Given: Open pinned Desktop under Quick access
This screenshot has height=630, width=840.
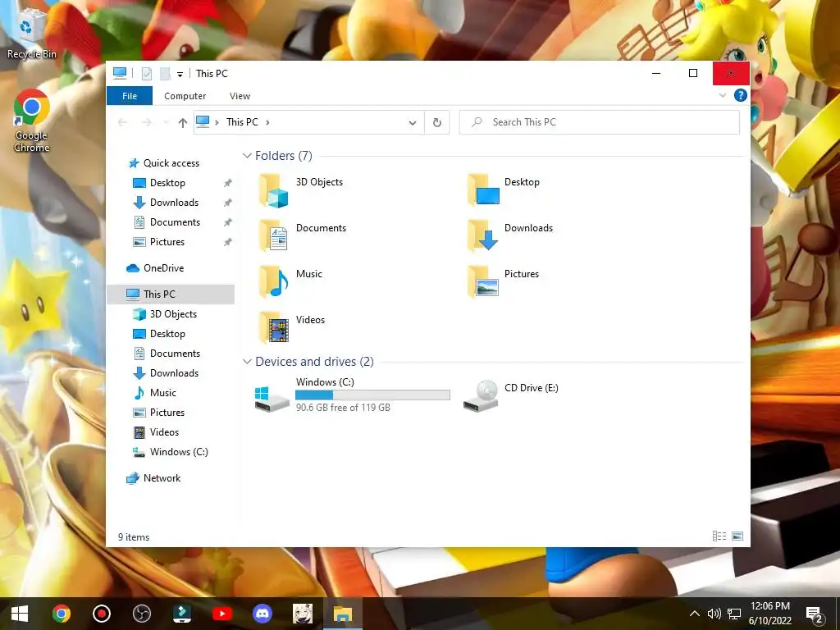Looking at the screenshot, I should tap(159, 183).
